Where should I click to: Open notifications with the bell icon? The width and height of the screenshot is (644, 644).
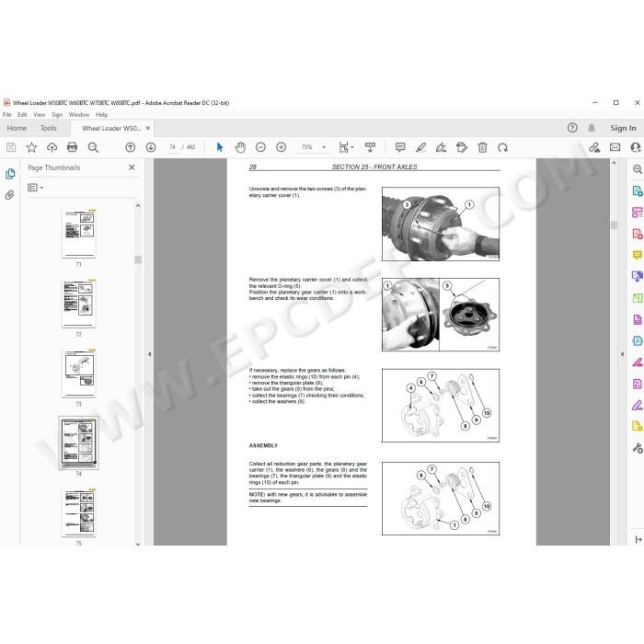click(x=592, y=128)
